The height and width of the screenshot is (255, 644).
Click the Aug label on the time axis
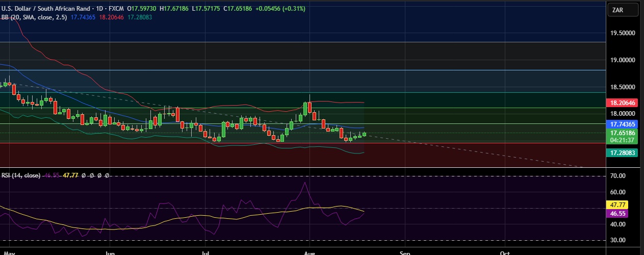[308, 252]
